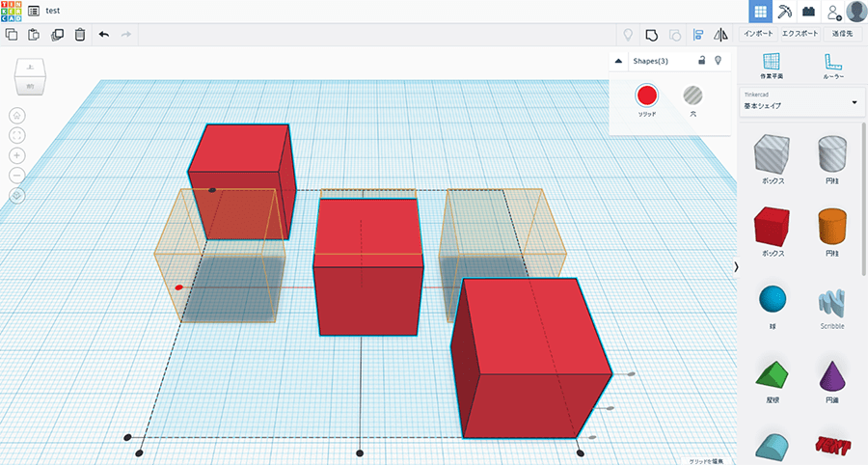Viewport: 868px width, 465px height.
Task: Group the selected shapes
Action: tap(651, 35)
